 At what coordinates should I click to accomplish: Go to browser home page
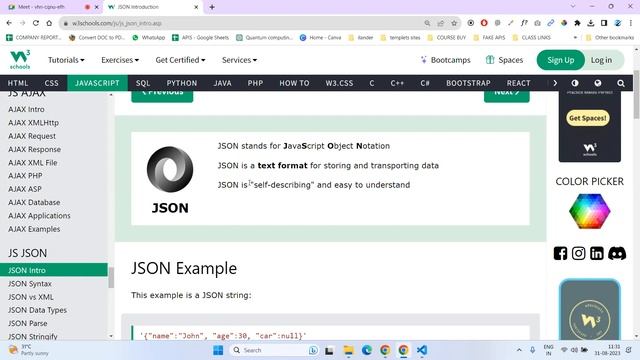coord(49,23)
